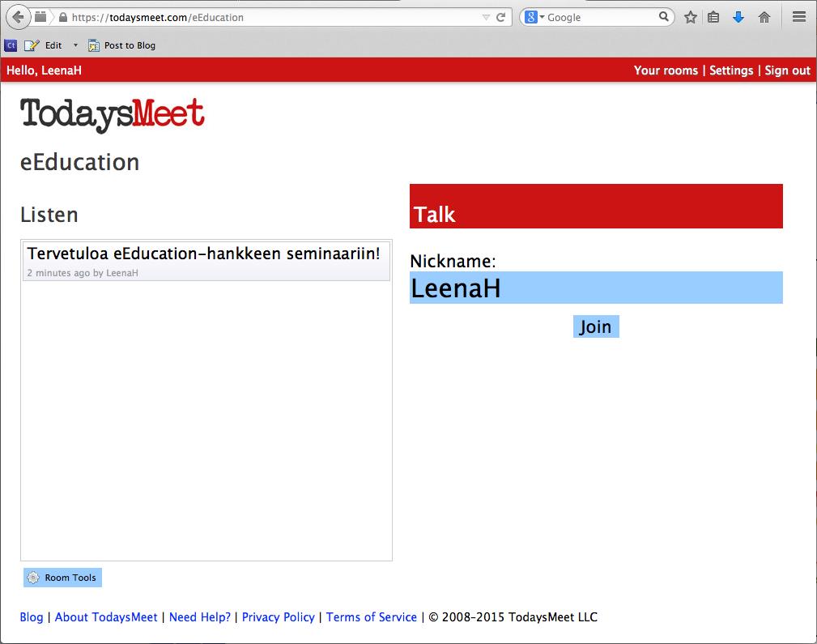Sign out of TodaysMeet
The height and width of the screenshot is (644, 817).
787,70
